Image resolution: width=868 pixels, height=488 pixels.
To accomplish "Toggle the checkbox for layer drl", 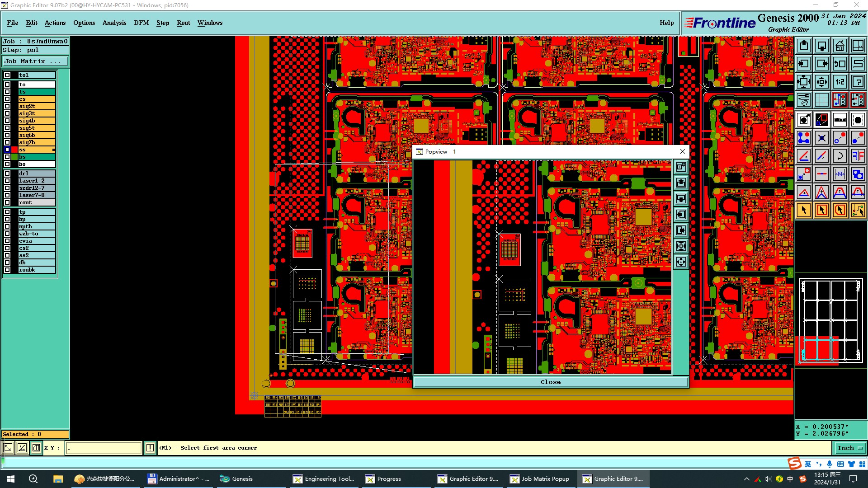I will coord(7,174).
